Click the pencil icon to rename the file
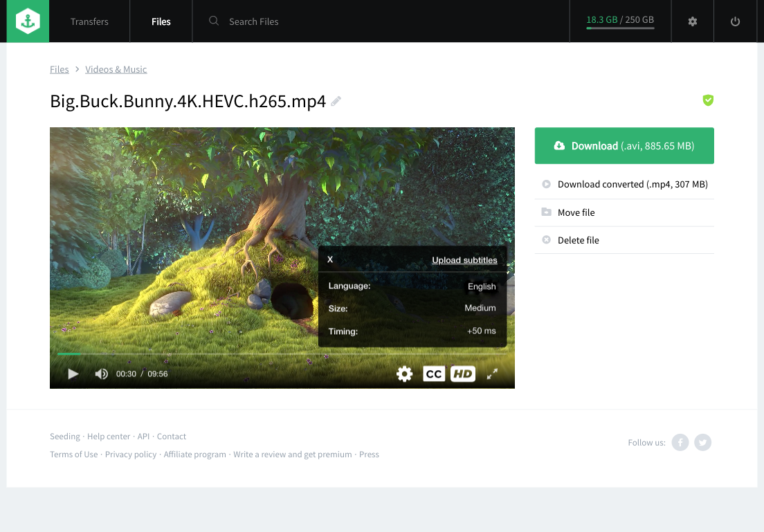This screenshot has width=764, height=532. coord(336,102)
